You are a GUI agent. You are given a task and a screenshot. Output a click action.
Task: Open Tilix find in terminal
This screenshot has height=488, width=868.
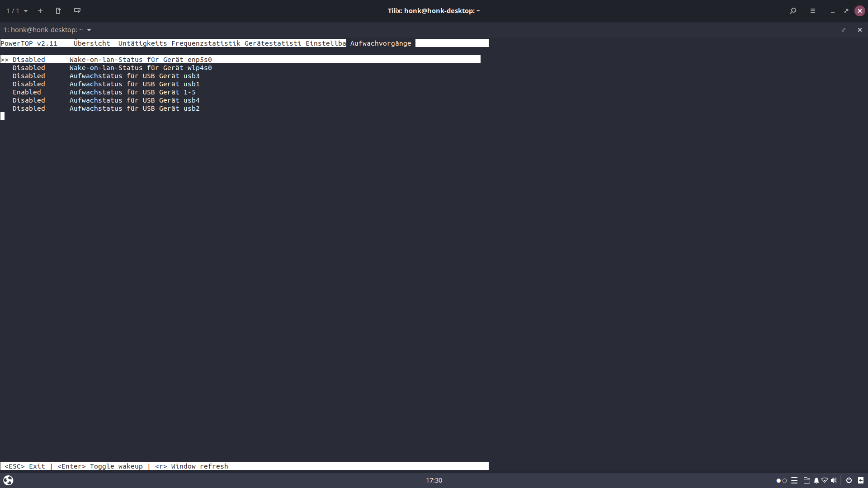(x=793, y=11)
